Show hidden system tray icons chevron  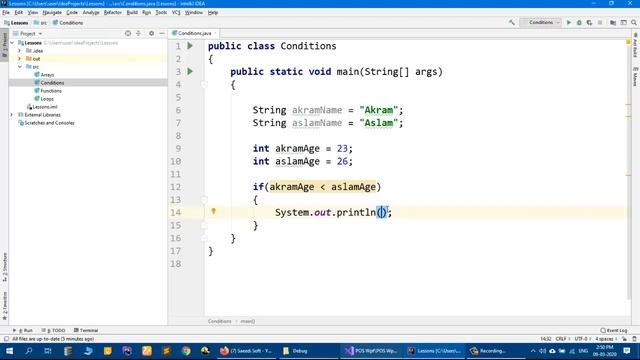[533, 351]
